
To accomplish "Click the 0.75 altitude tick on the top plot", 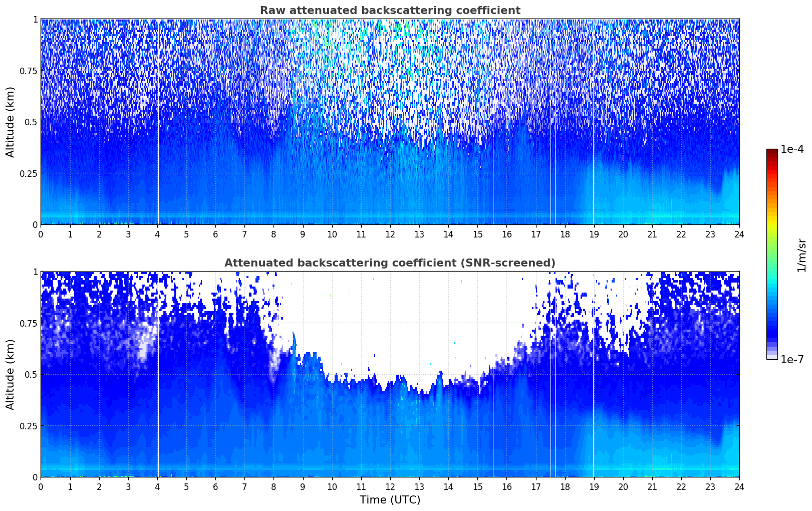I will point(29,71).
